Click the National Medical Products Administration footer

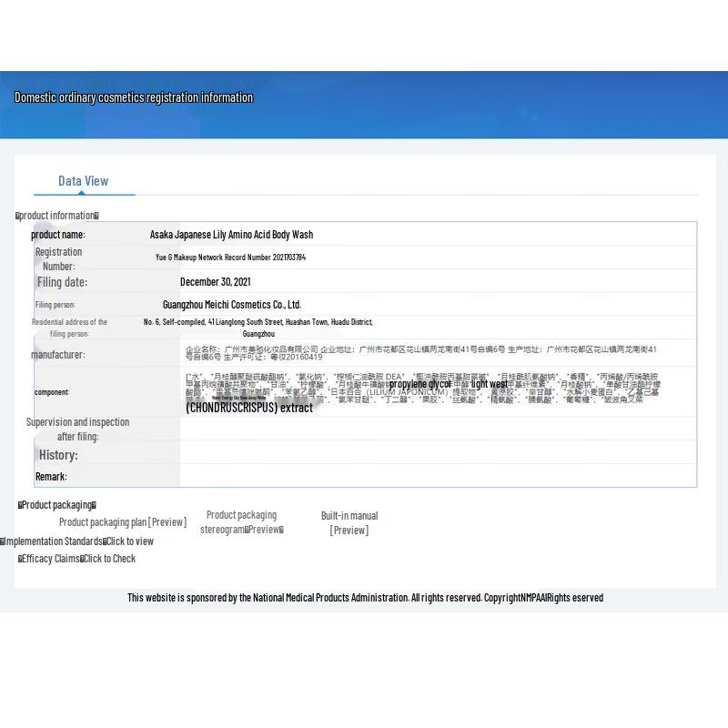[x=365, y=598]
